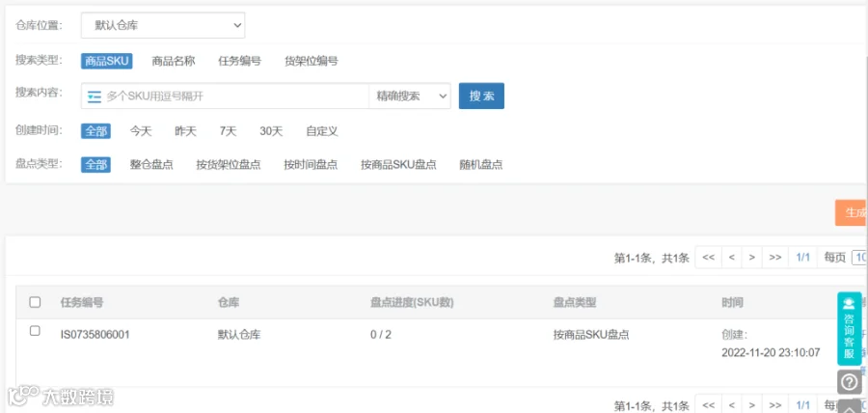868x413 pixels.
Task: Click the blue 搜索 button
Action: pos(481,96)
